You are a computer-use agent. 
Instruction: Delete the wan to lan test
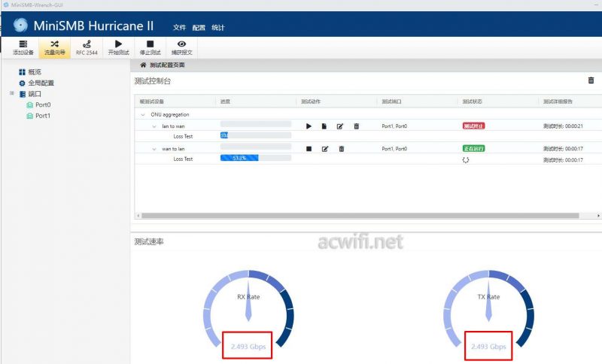(342, 149)
